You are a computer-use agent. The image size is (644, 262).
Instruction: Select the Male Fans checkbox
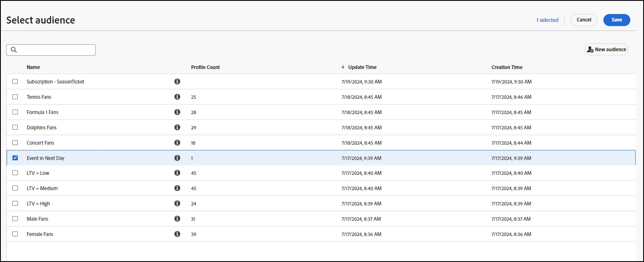(x=15, y=219)
